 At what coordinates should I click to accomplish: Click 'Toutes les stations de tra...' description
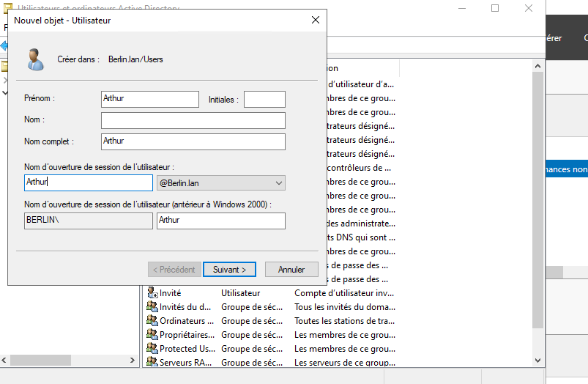click(344, 320)
